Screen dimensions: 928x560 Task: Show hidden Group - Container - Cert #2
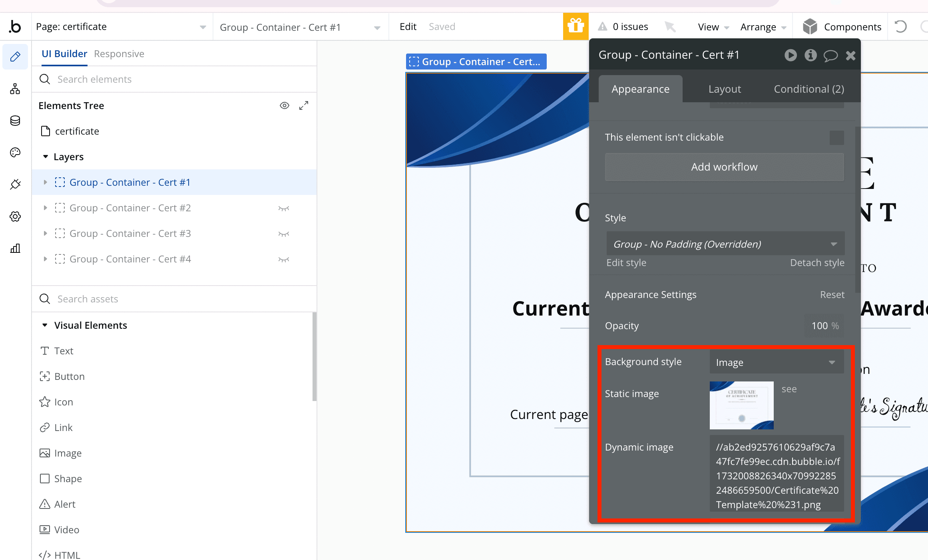coord(283,208)
